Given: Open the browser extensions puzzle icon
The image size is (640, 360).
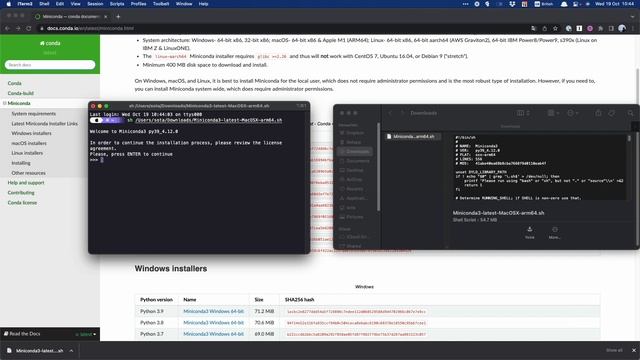Looking at the screenshot, I should [600, 28].
